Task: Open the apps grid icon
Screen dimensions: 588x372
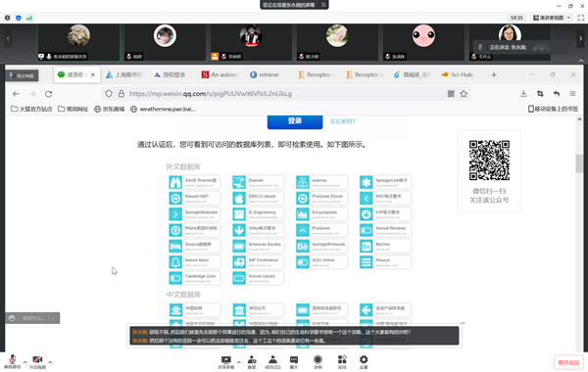Action: (342, 362)
